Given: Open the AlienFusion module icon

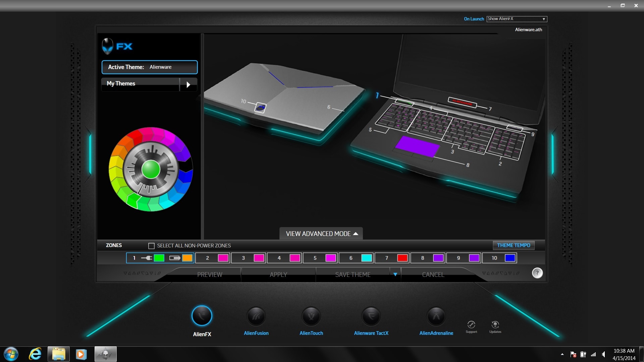Looking at the screenshot, I should tap(256, 316).
